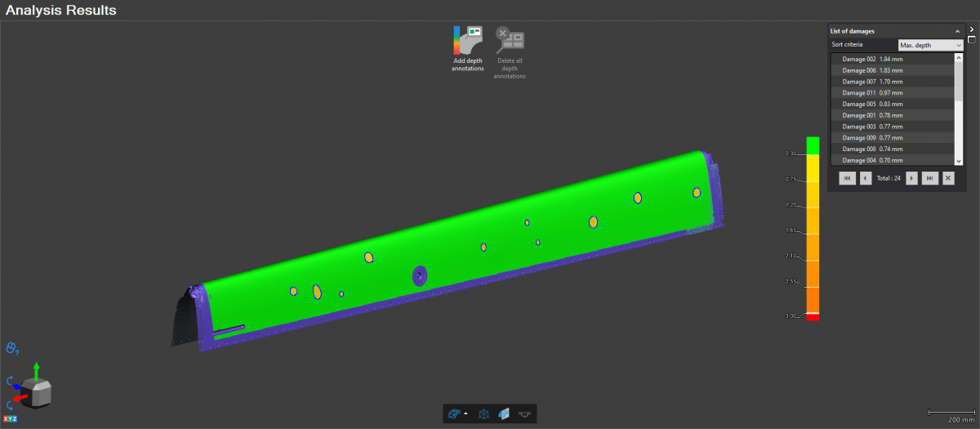This screenshot has width=980, height=429.
Task: Click the clipping plane icon
Action: (504, 414)
